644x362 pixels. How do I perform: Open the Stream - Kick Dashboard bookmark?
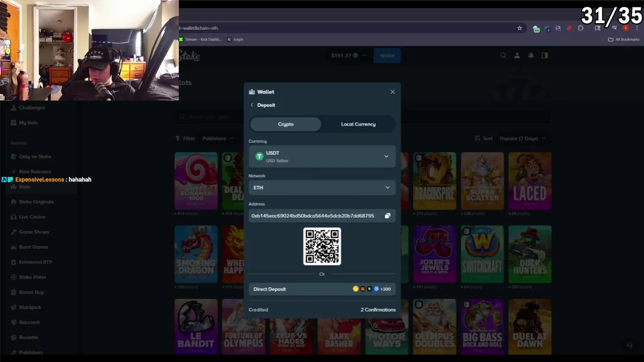[x=200, y=39]
